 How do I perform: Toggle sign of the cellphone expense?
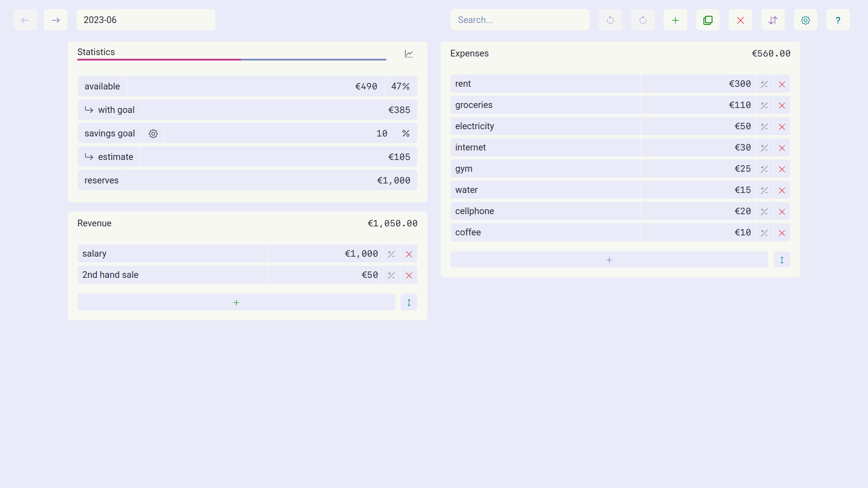tap(764, 211)
